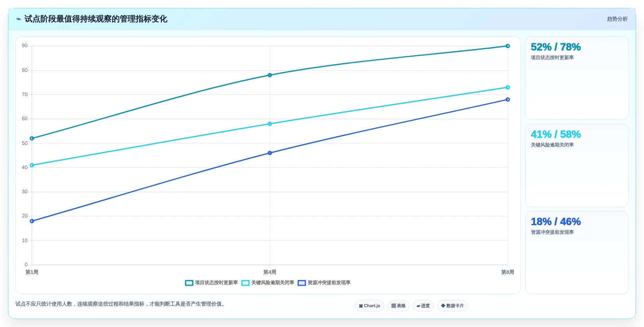This screenshot has height=327, width=644.
Task: Click the 41% / 58% metric value
Action: point(556,135)
